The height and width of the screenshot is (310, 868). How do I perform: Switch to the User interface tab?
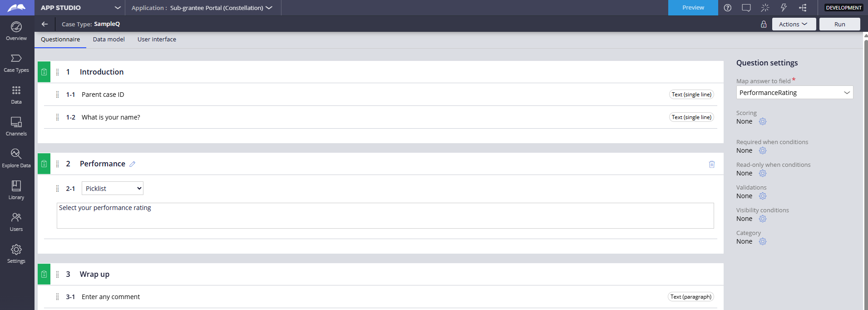157,40
